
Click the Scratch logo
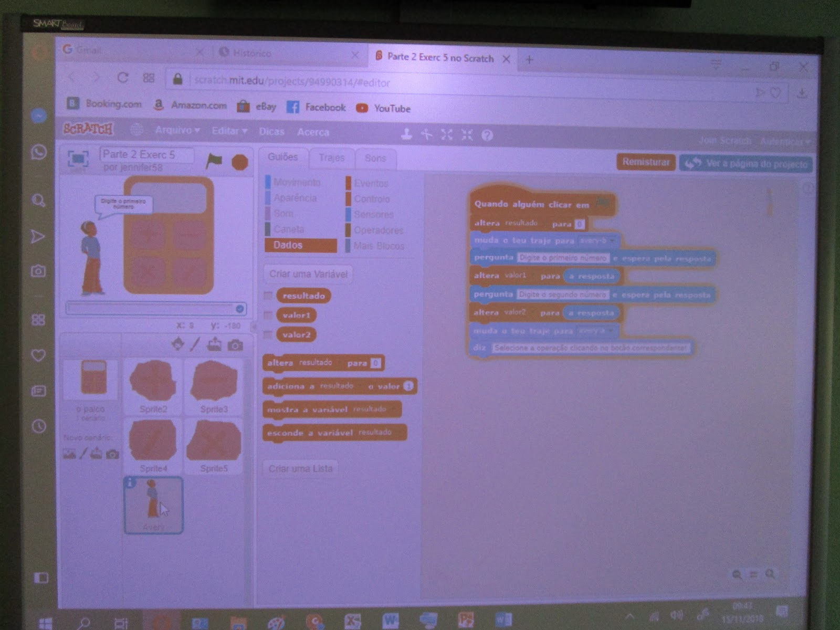tap(88, 129)
